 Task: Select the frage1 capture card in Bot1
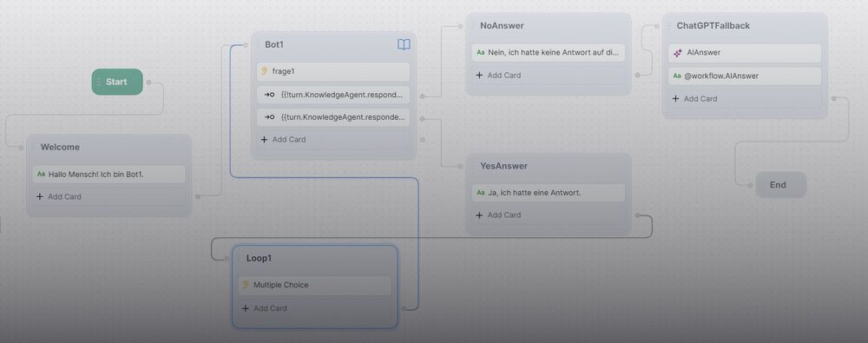tap(333, 71)
